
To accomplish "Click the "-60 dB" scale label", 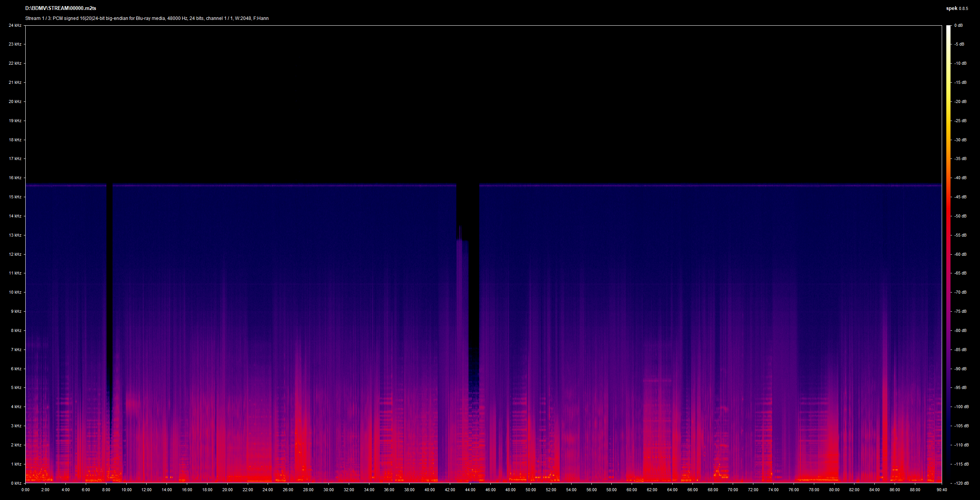I will 960,255.
